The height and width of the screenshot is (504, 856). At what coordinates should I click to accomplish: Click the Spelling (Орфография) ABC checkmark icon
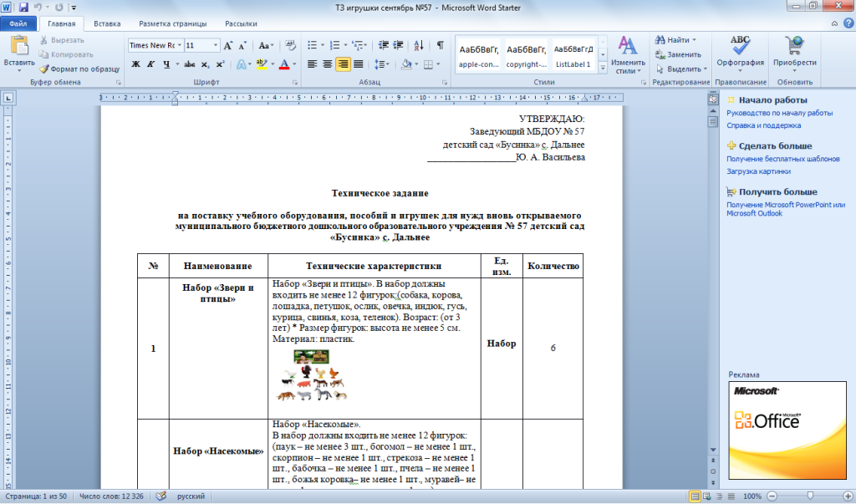click(741, 46)
